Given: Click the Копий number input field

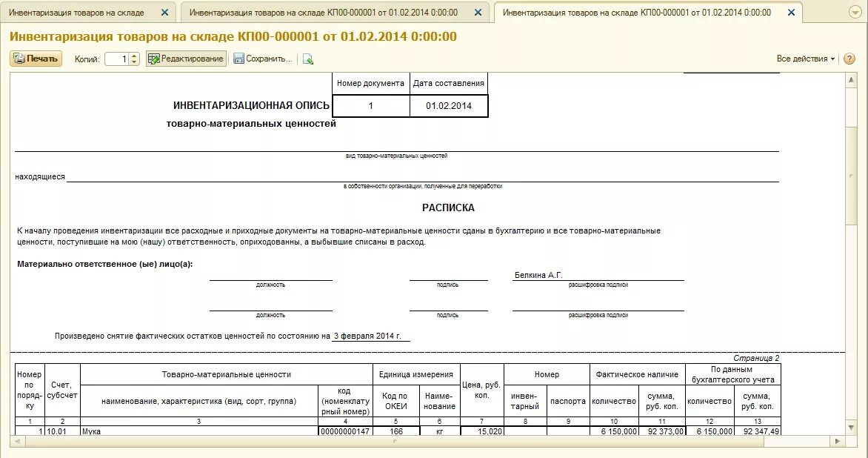Looking at the screenshot, I should pos(117,59).
